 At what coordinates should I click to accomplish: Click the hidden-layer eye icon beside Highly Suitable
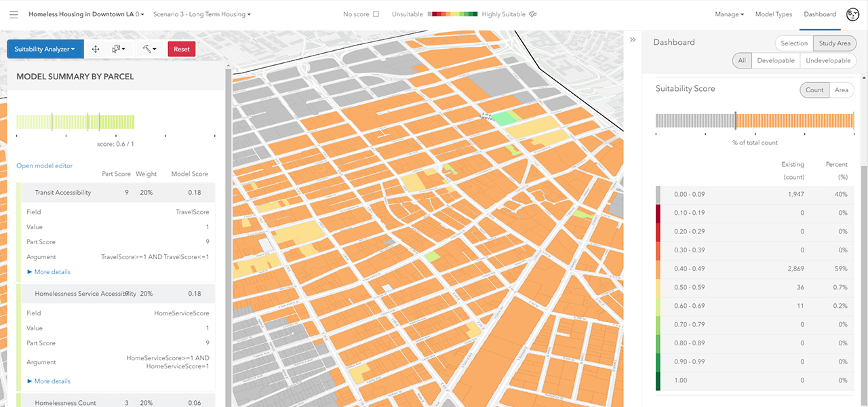click(533, 14)
